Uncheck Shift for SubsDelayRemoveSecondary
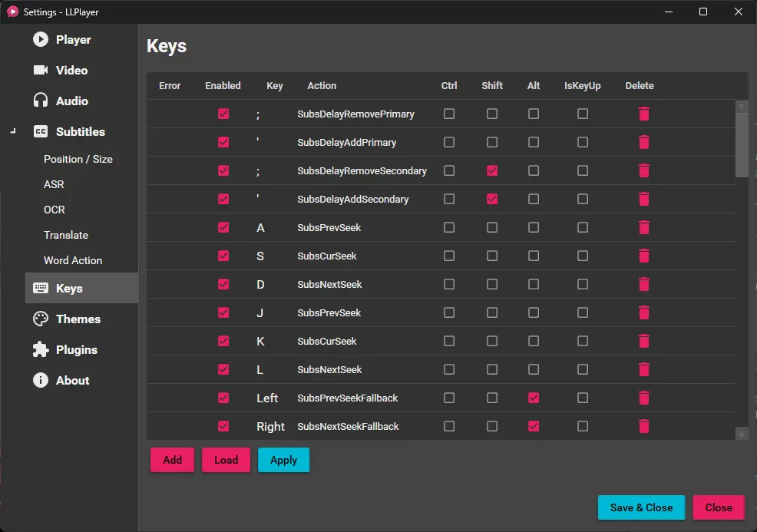This screenshot has width=757, height=532. pyautogui.click(x=492, y=170)
